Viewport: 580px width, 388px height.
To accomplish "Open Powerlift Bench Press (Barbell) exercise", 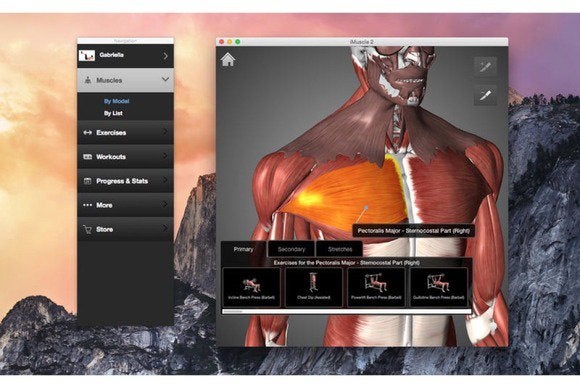I will [x=376, y=287].
